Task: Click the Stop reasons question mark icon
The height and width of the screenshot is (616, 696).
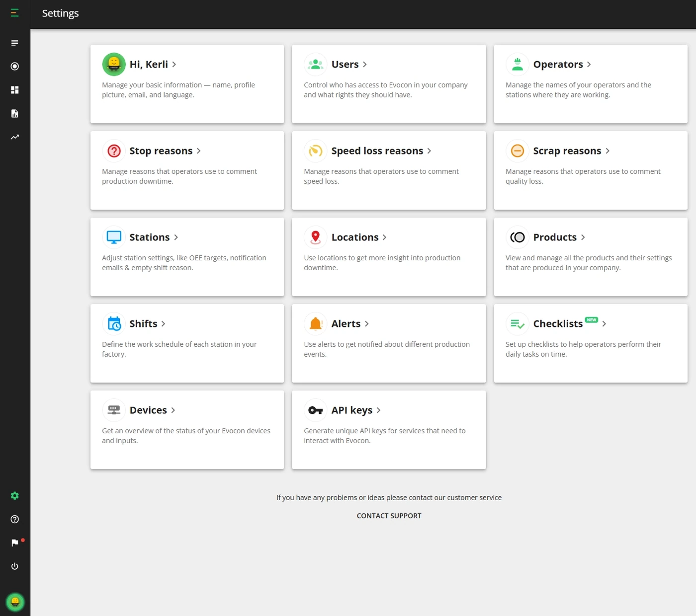Action: [114, 151]
